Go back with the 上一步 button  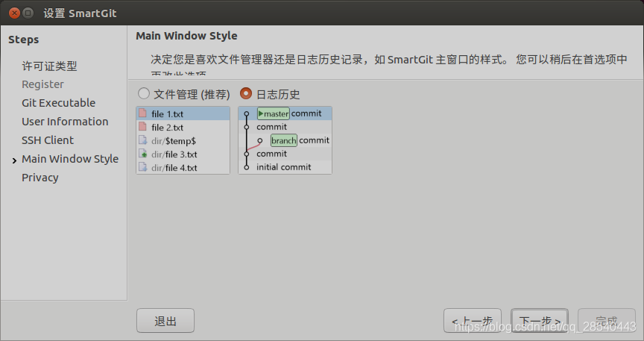coord(473,320)
